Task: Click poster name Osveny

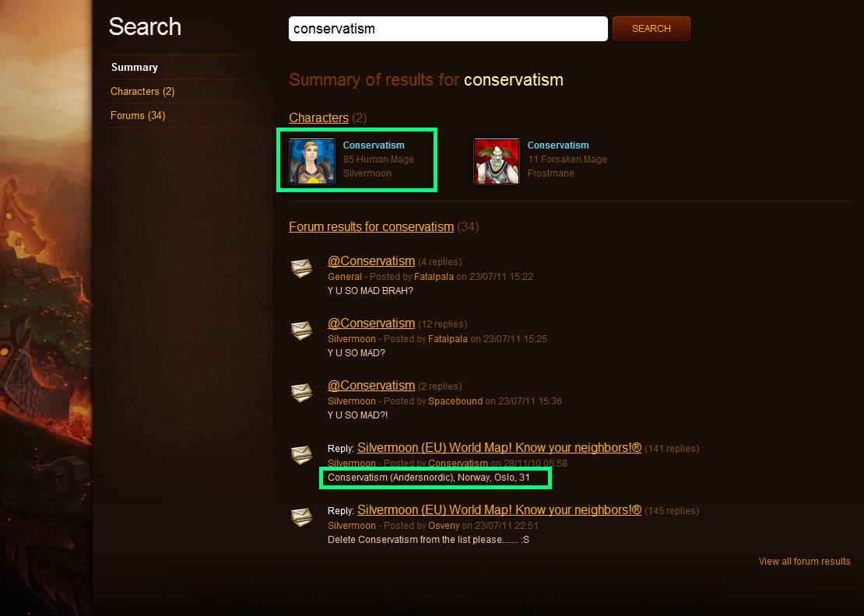Action: (444, 526)
